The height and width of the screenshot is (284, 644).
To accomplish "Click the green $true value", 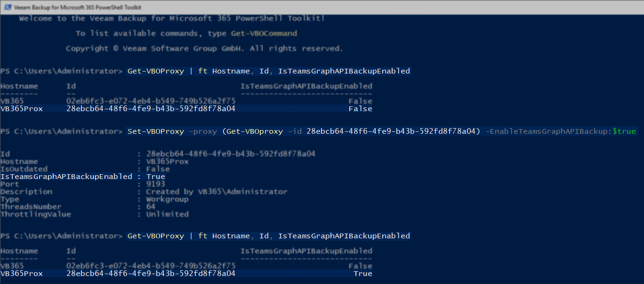I will coord(624,131).
